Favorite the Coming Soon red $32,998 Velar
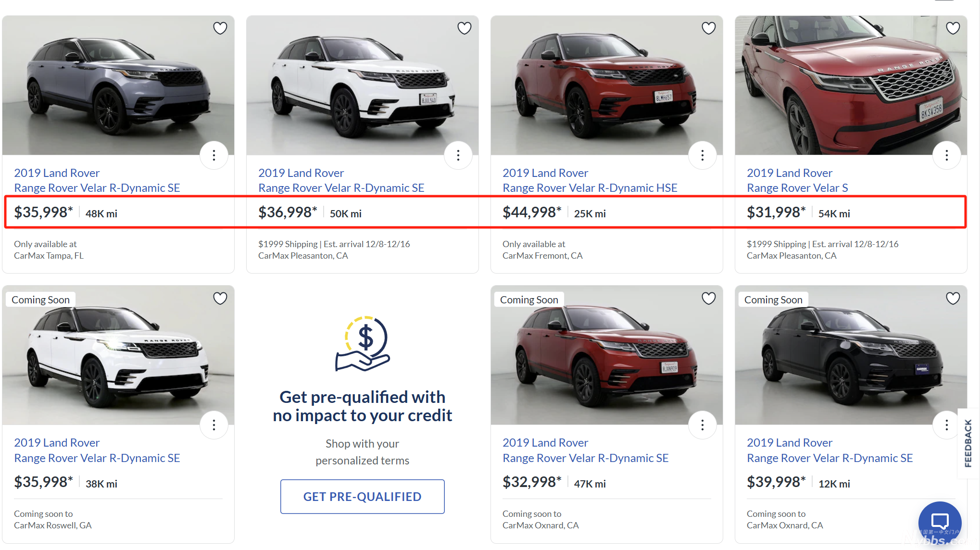Viewport: 980px width, 550px height. 709,299
